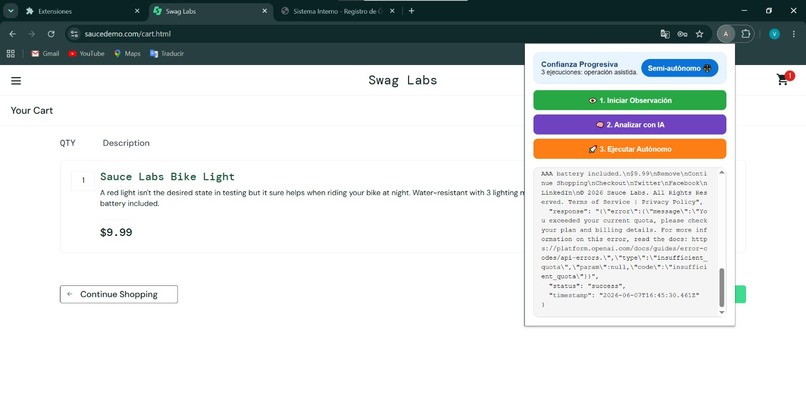Open the apps grid in bookmarks bar

tap(11, 53)
